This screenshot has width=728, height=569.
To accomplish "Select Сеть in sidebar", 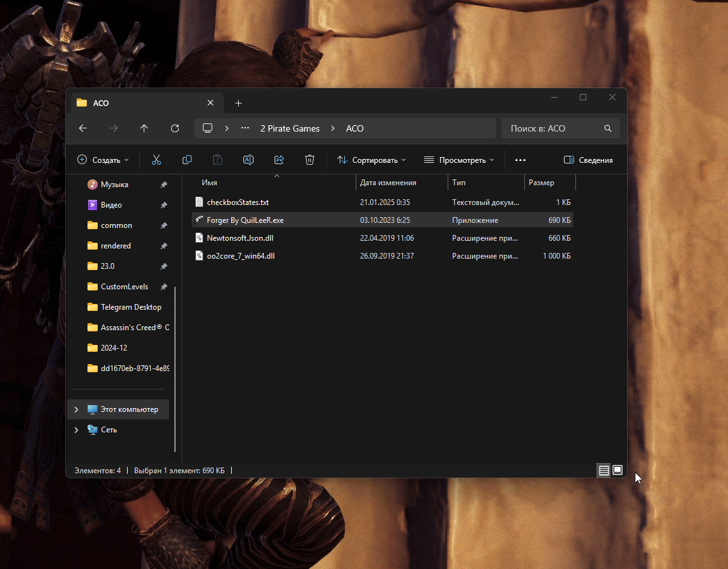I will pyautogui.click(x=109, y=430).
